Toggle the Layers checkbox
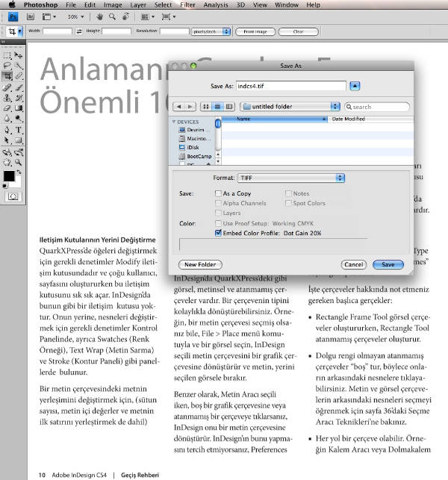 (218, 213)
